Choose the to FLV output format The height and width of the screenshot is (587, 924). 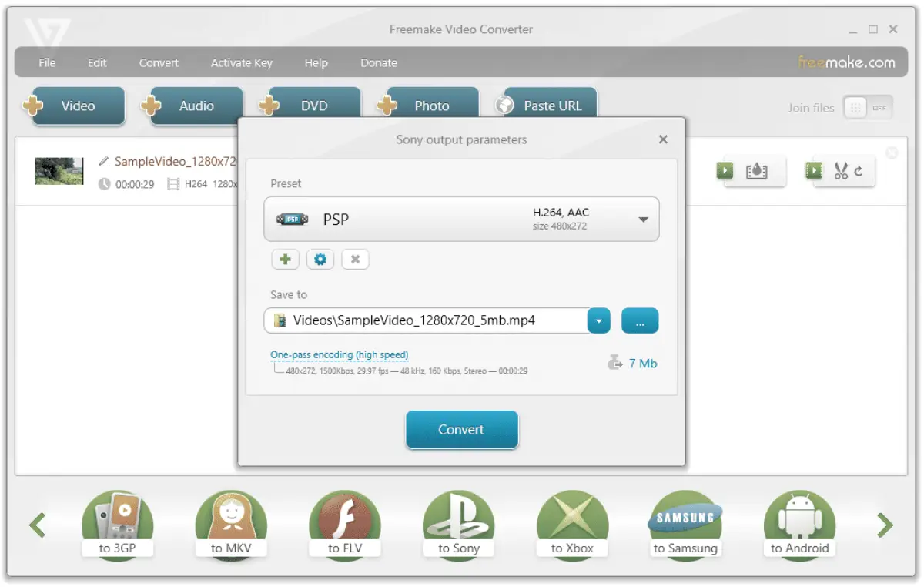coord(345,525)
